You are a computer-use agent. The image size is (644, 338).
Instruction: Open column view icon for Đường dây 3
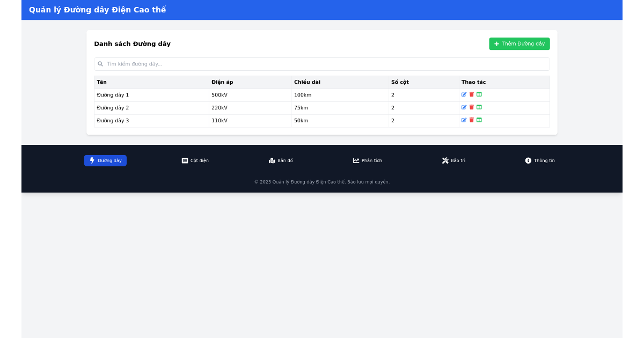(x=479, y=120)
